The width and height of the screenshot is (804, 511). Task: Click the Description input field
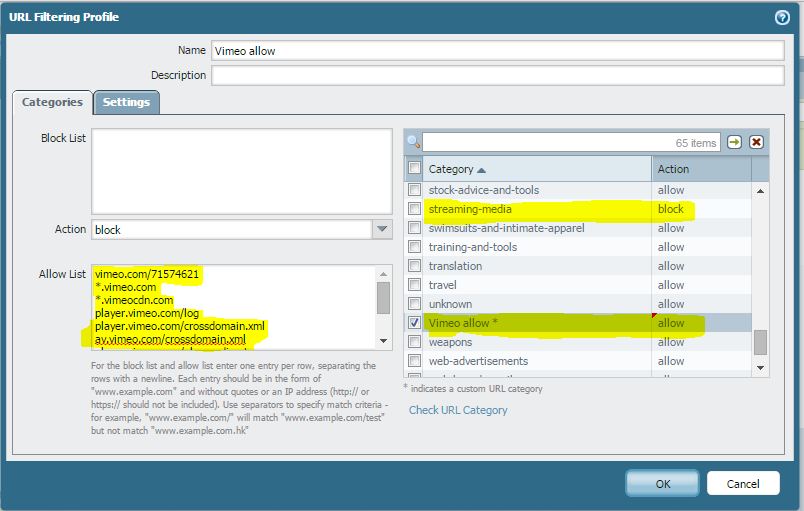click(497, 75)
